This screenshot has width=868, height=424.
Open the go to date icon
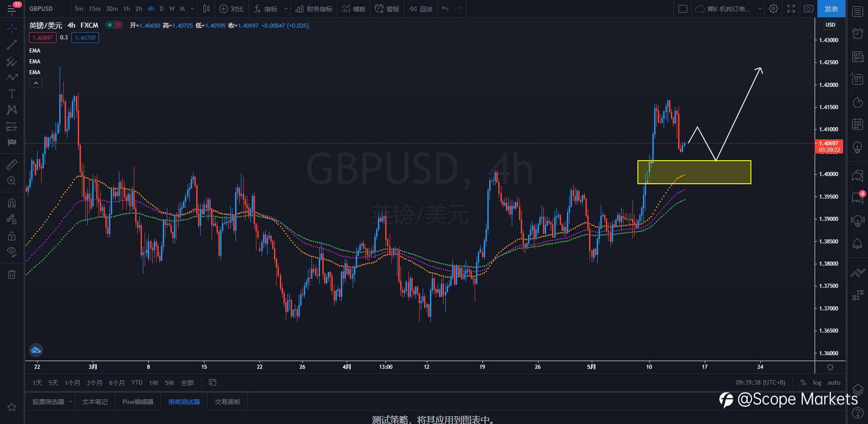tap(212, 383)
